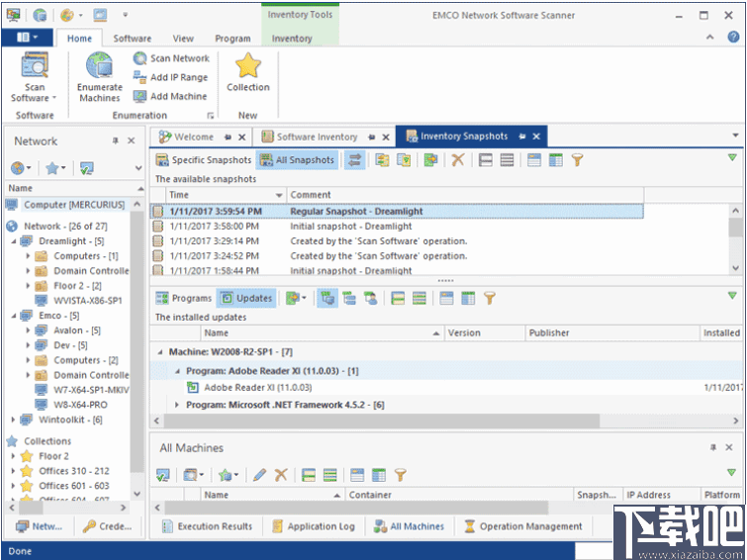This screenshot has width=747, height=560.
Task: Click the All Machines check selection icon
Action: 163,475
